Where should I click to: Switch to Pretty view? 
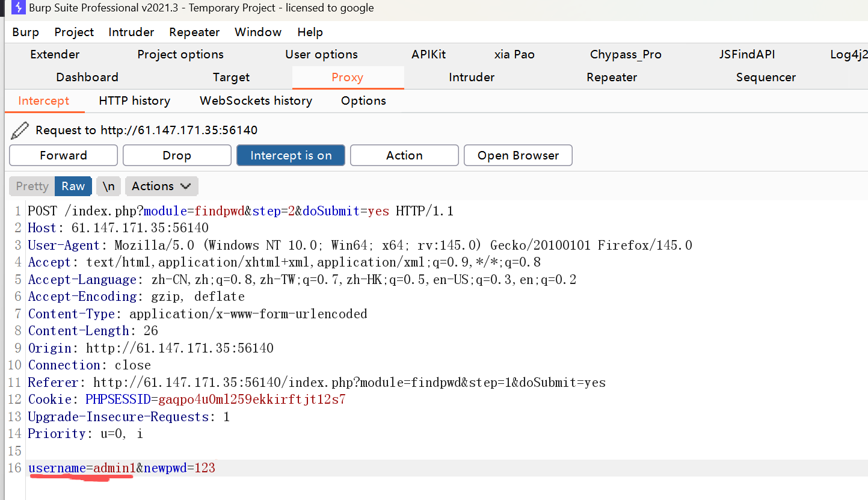[x=32, y=187]
